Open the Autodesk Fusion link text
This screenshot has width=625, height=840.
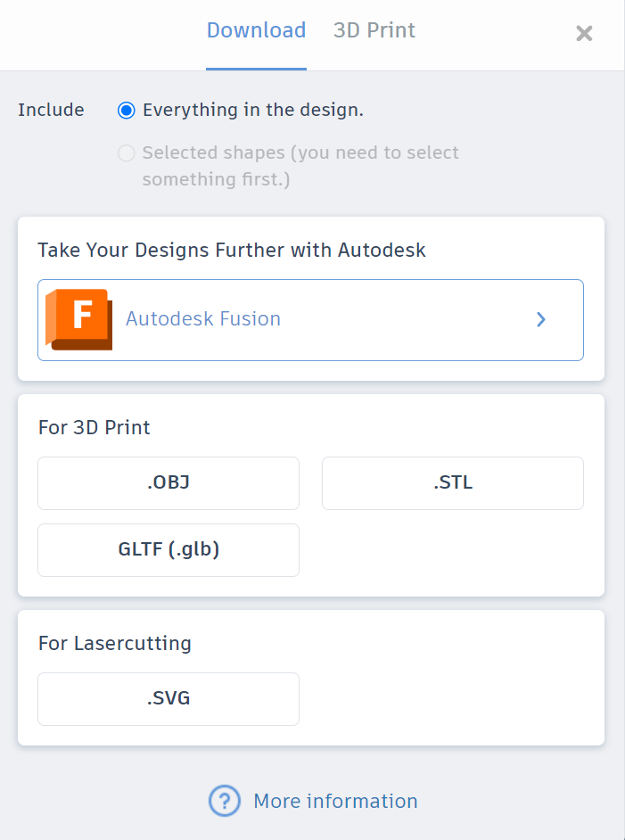(203, 319)
